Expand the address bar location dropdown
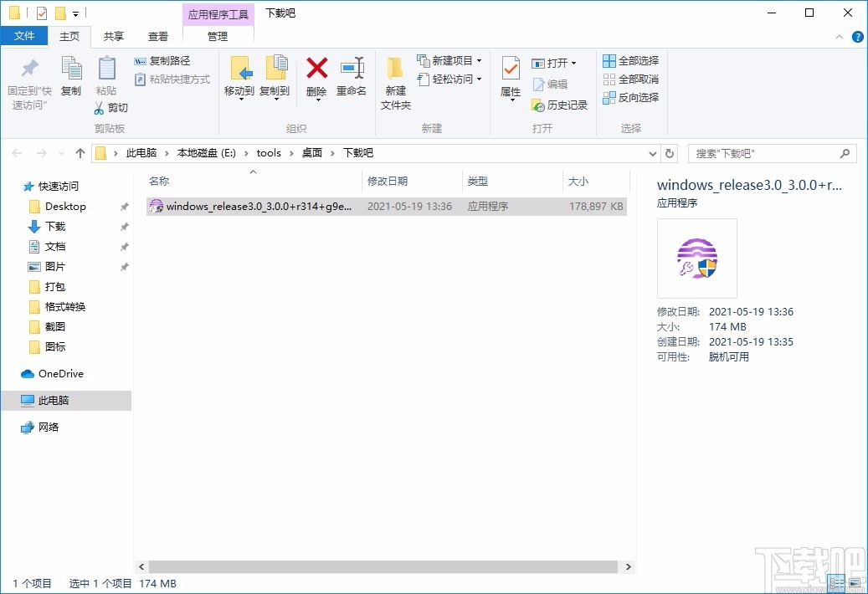868x594 pixels. pyautogui.click(x=652, y=153)
